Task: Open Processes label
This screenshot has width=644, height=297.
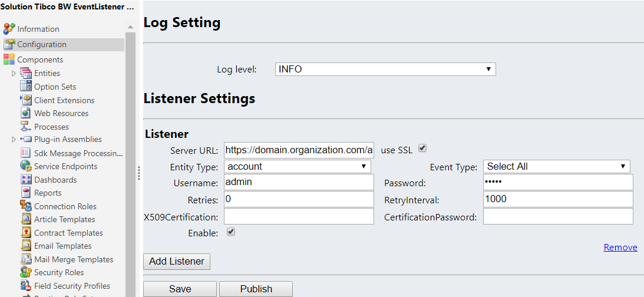Action: tap(51, 127)
